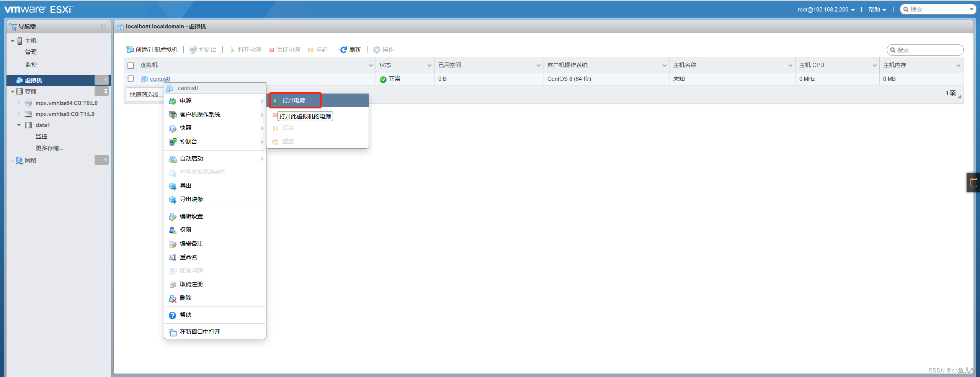
Task: Open the 已用空间 column dropdown arrow
Action: point(538,66)
